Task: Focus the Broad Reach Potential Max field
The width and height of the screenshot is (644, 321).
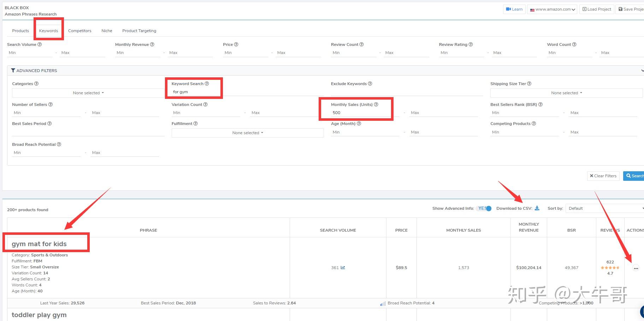Action: 125,153
